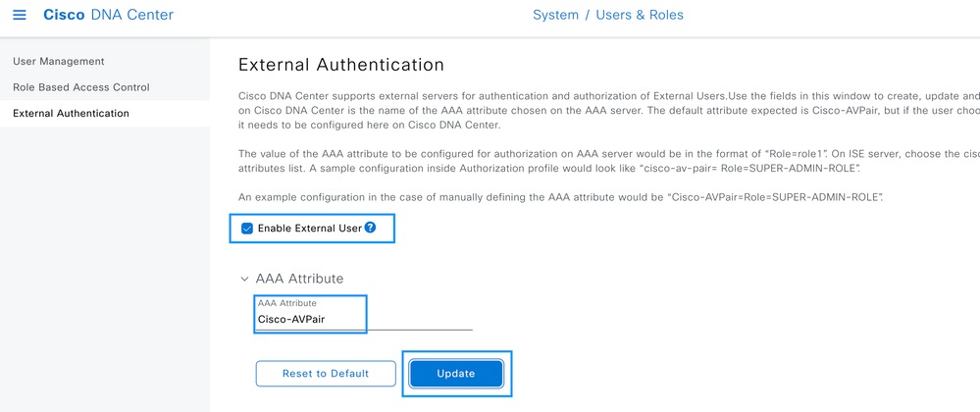The height and width of the screenshot is (412, 980).
Task: Click the External Authentication page heading
Action: [341, 65]
